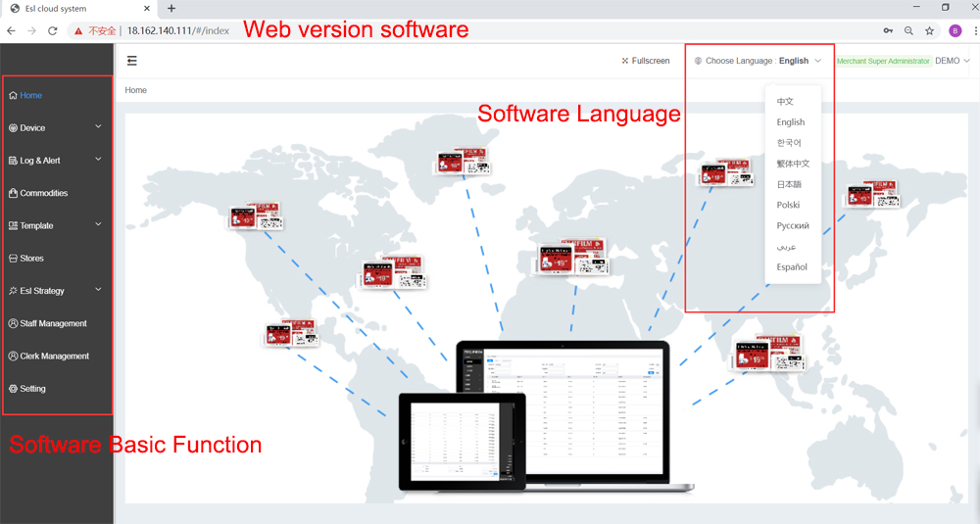
Task: Collapse the sidebar with the hamburger icon
Action: pyautogui.click(x=132, y=61)
